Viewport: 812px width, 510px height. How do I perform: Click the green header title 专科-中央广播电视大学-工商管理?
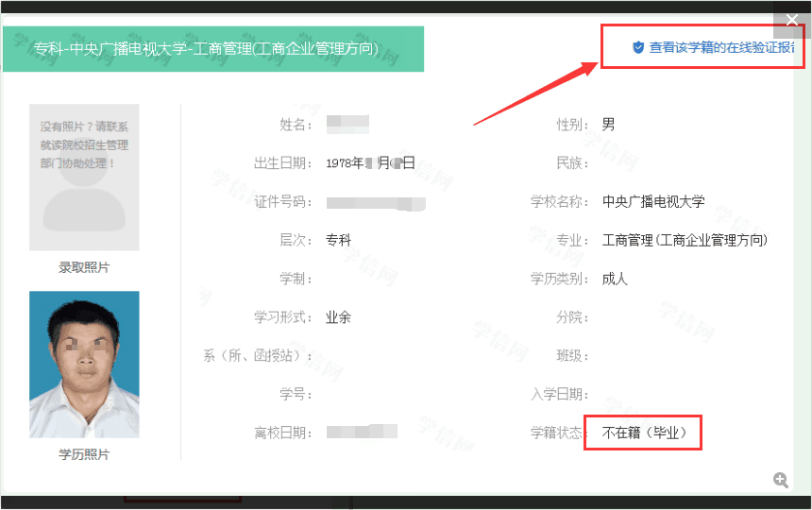pyautogui.click(x=206, y=49)
